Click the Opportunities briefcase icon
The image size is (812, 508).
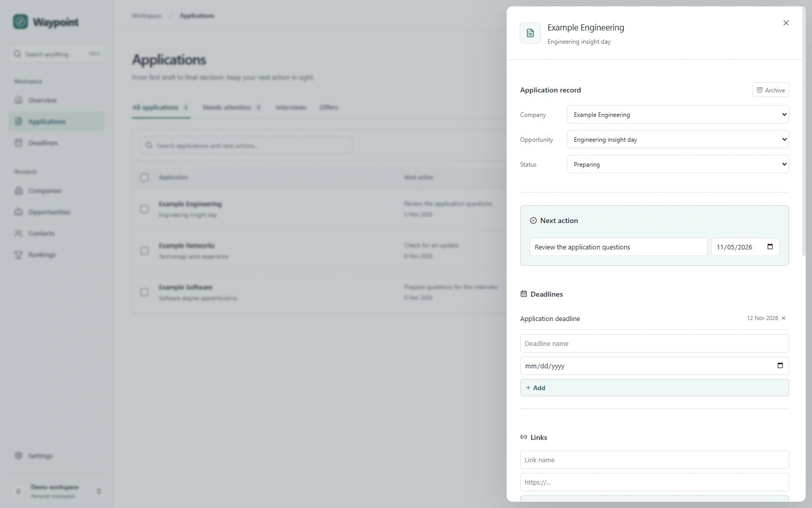19,212
